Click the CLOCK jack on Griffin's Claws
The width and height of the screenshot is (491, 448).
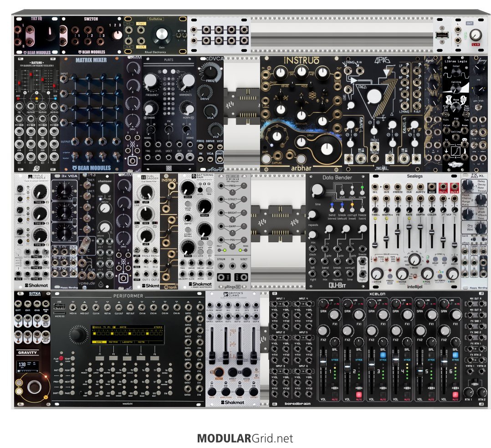210,305
